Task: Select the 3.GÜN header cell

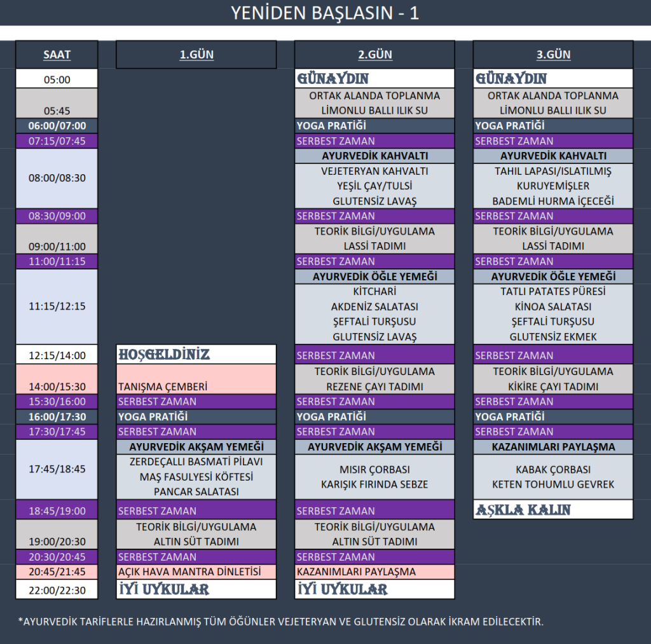Action: pos(553,55)
